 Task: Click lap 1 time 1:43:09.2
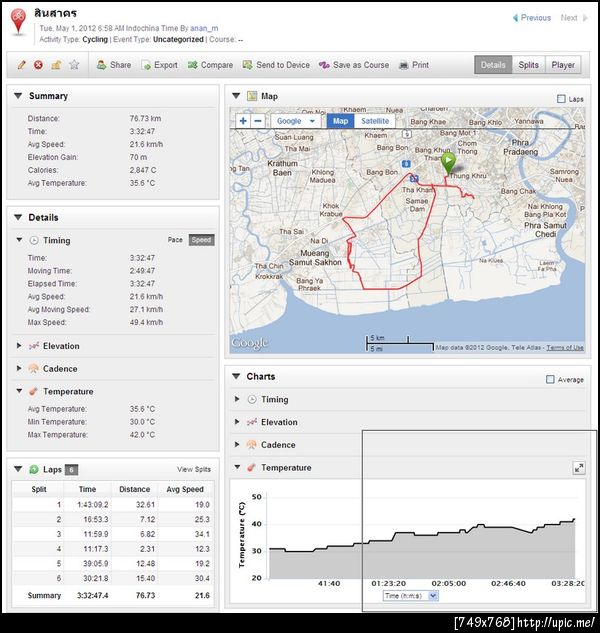pyautogui.click(x=92, y=505)
